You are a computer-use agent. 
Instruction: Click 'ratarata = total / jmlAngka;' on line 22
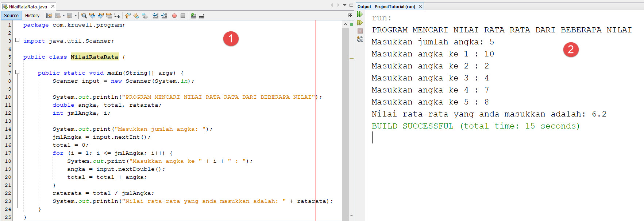click(x=103, y=193)
